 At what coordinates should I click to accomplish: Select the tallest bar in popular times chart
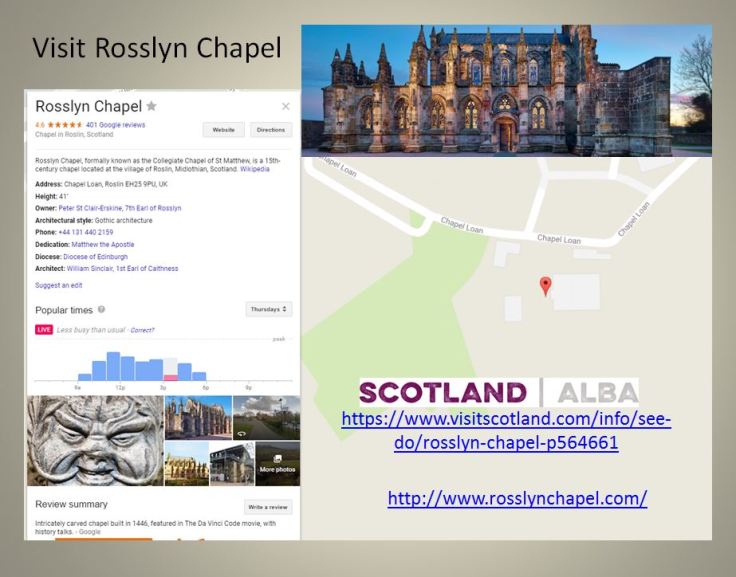tap(113, 366)
